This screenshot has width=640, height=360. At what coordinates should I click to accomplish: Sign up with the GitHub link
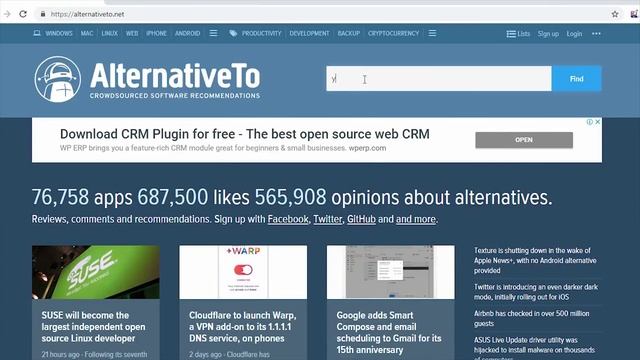pyautogui.click(x=361, y=219)
